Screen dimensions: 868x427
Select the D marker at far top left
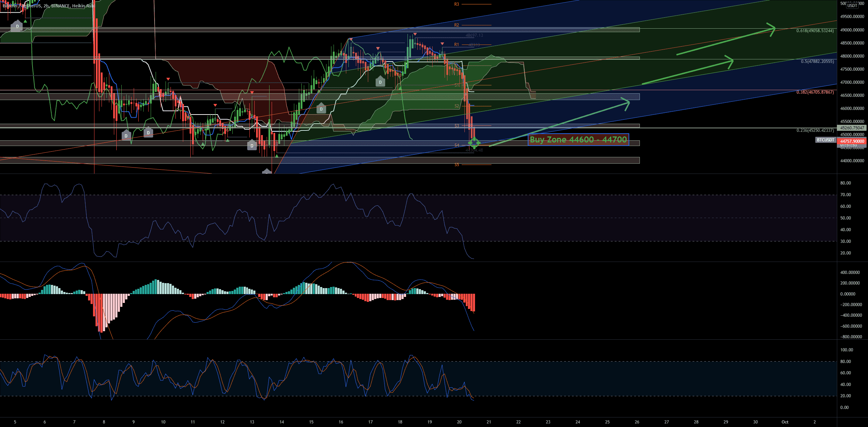(17, 26)
